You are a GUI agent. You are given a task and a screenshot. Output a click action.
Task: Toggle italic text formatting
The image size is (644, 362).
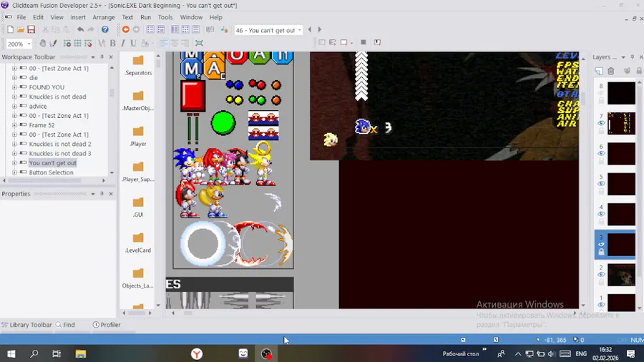[123, 43]
